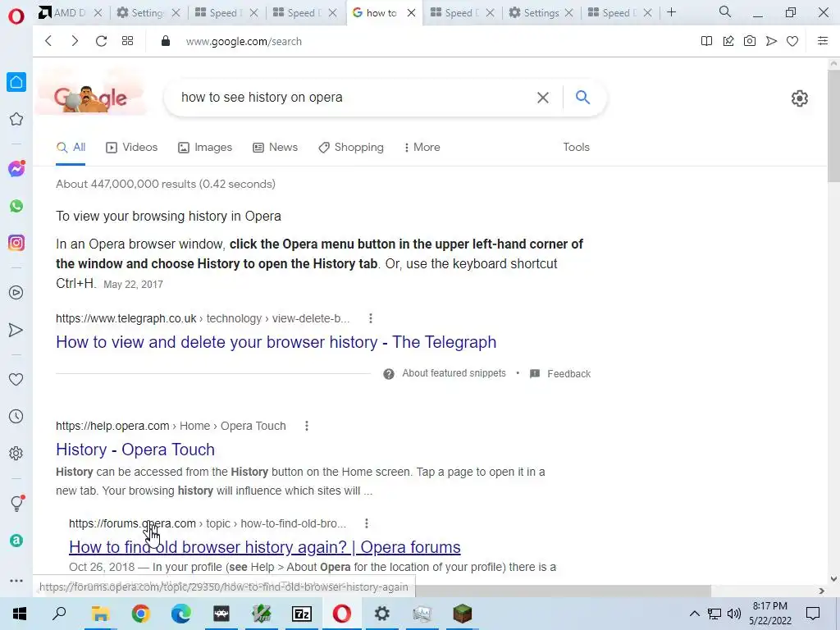The image size is (840, 630).
Task: Open Messenger in the sidebar
Action: (x=16, y=169)
